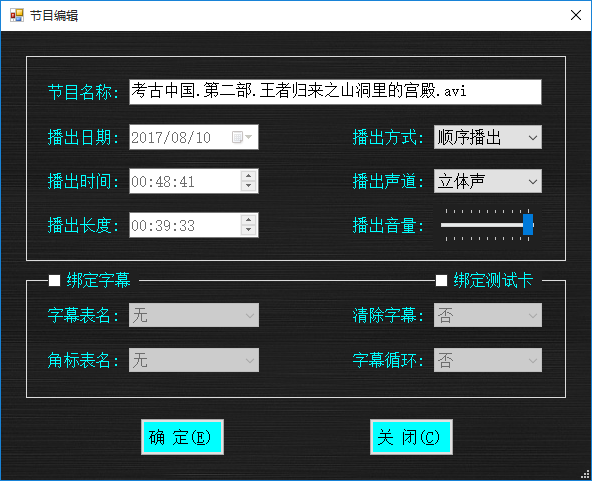Image resolution: width=592 pixels, height=481 pixels.
Task: Open the 播出声道 combo box
Action: (x=488, y=181)
